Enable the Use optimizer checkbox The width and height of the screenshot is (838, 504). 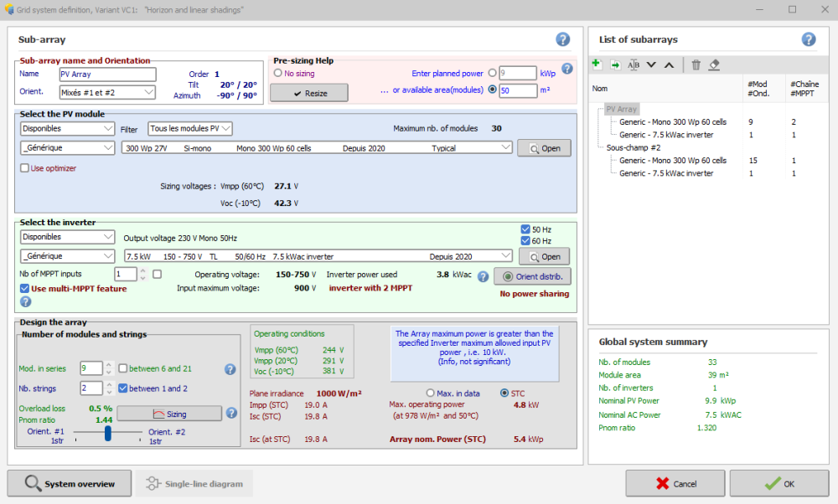click(25, 168)
